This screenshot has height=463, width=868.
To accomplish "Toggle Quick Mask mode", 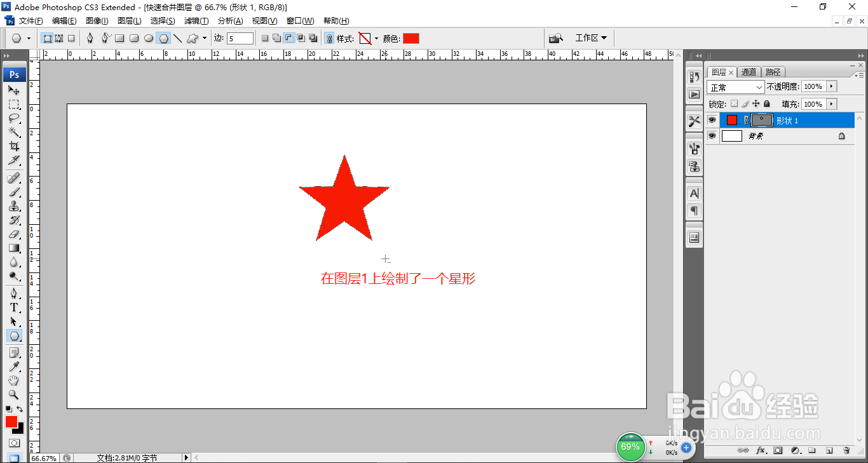I will (x=14, y=443).
